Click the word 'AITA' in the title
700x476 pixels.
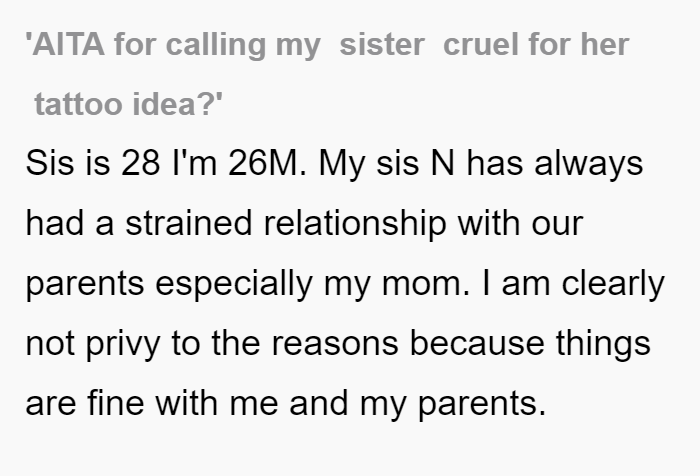(68, 45)
